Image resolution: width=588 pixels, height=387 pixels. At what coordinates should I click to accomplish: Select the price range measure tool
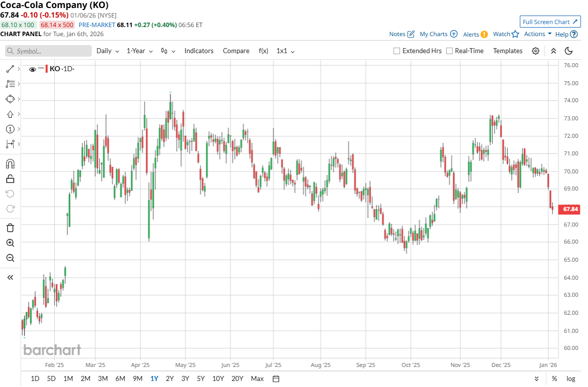(10, 144)
